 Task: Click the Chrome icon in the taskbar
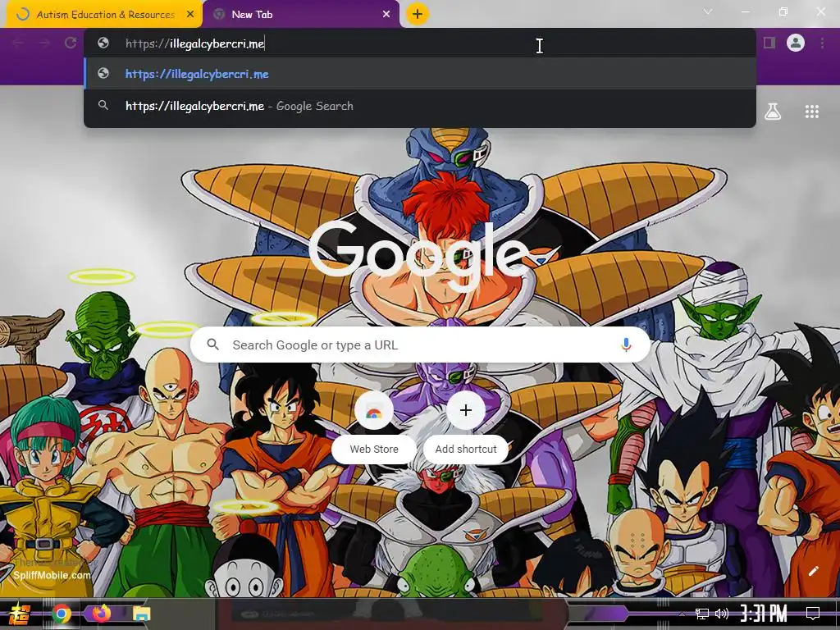61,614
